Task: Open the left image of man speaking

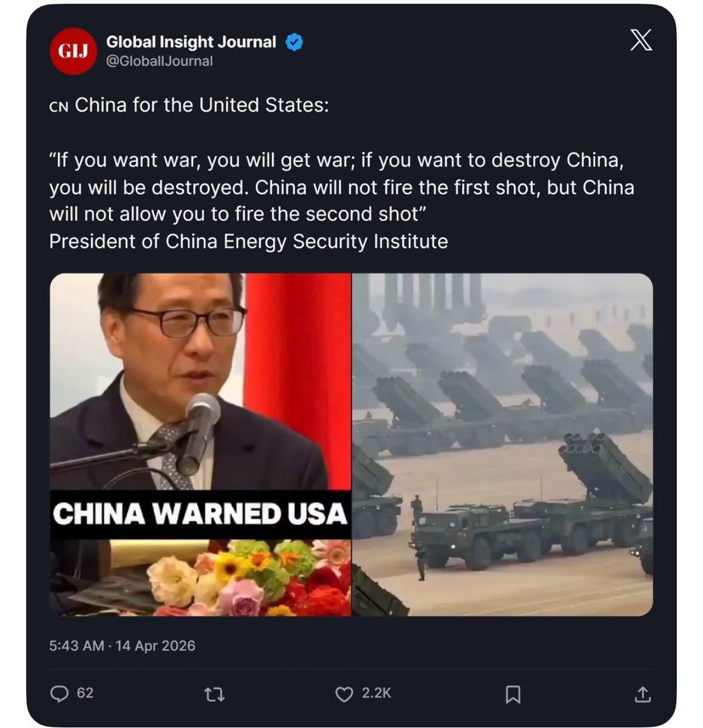Action: coord(200,445)
